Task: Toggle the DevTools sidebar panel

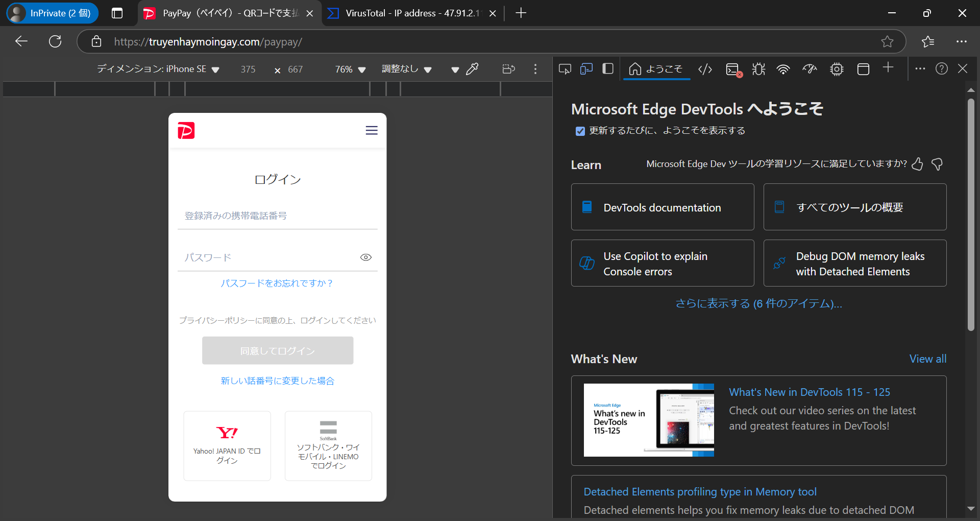Action: point(608,69)
